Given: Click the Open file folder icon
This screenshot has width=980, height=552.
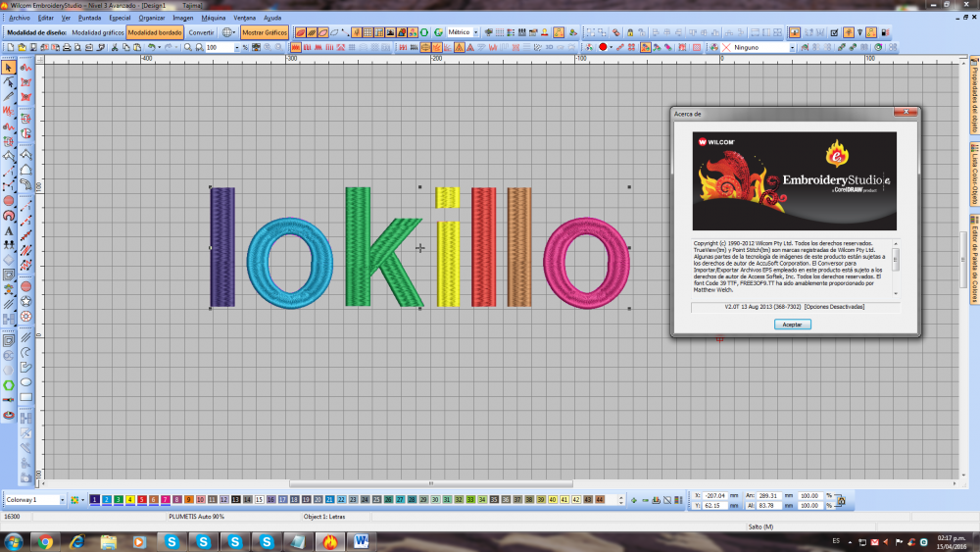Looking at the screenshot, I should (x=22, y=47).
